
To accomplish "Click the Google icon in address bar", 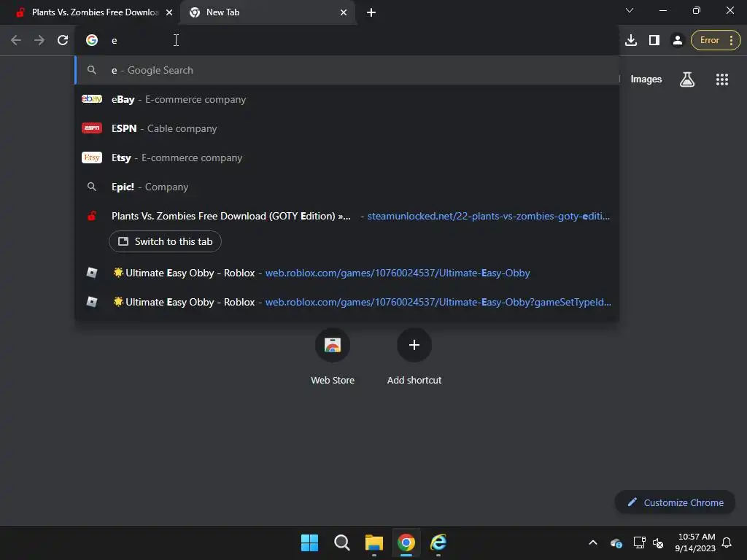I will pos(92,41).
